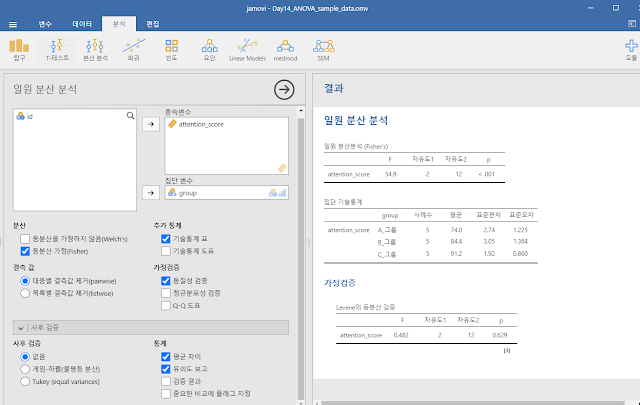
Task: Click F value 54.9 in ANOVA table
Action: pyautogui.click(x=391, y=174)
